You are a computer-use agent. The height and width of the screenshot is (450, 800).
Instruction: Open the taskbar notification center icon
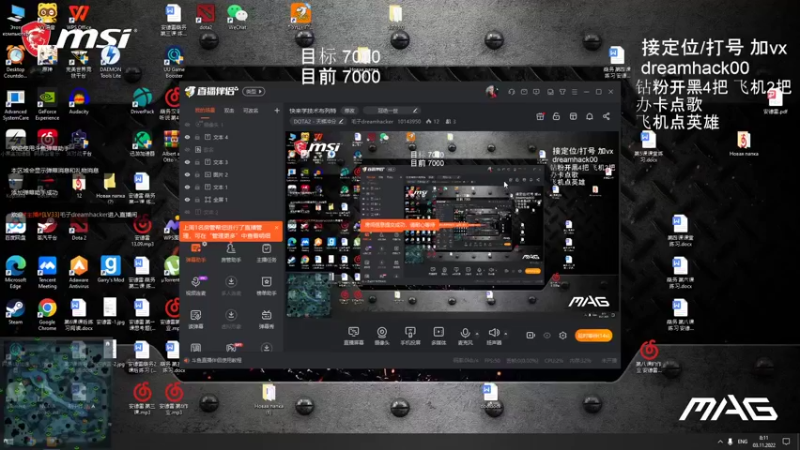tap(786, 441)
